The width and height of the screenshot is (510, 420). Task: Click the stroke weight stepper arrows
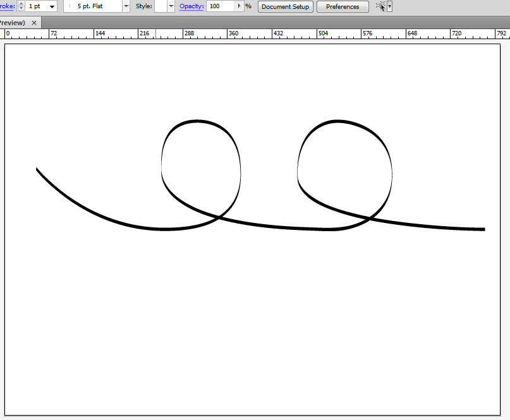coord(21,6)
